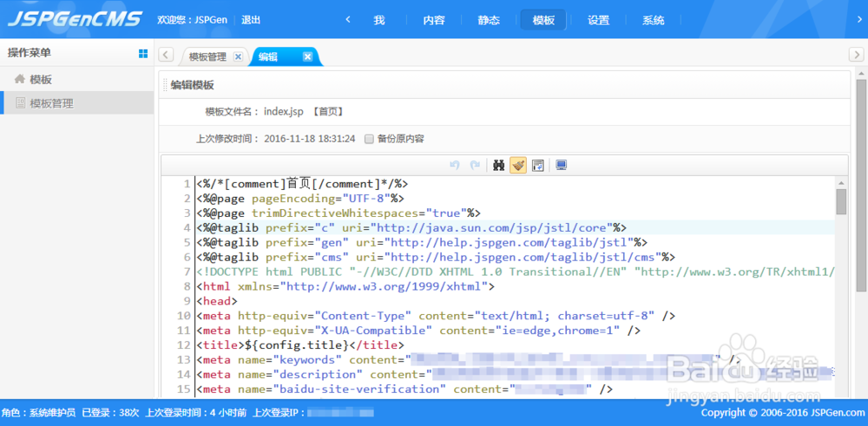Open the 系统 menu
This screenshot has height=426, width=868.
[654, 21]
